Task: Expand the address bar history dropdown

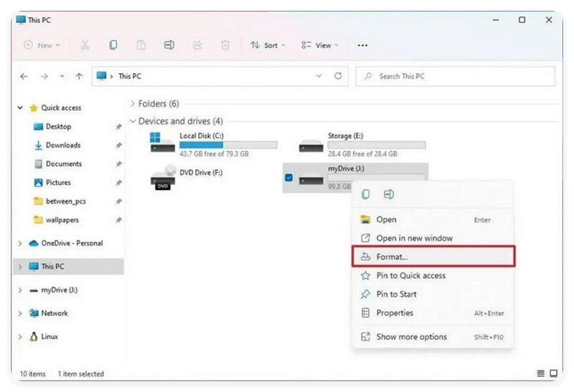Action: (319, 76)
